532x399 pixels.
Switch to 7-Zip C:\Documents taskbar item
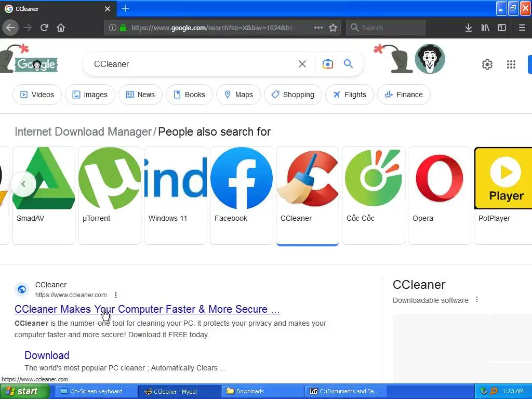[x=345, y=391]
